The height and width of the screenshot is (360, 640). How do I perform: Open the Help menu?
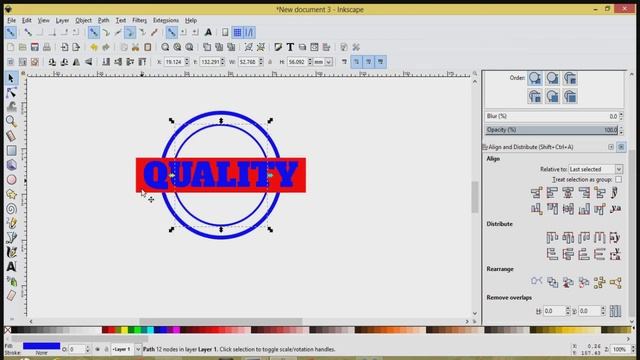(x=191, y=20)
